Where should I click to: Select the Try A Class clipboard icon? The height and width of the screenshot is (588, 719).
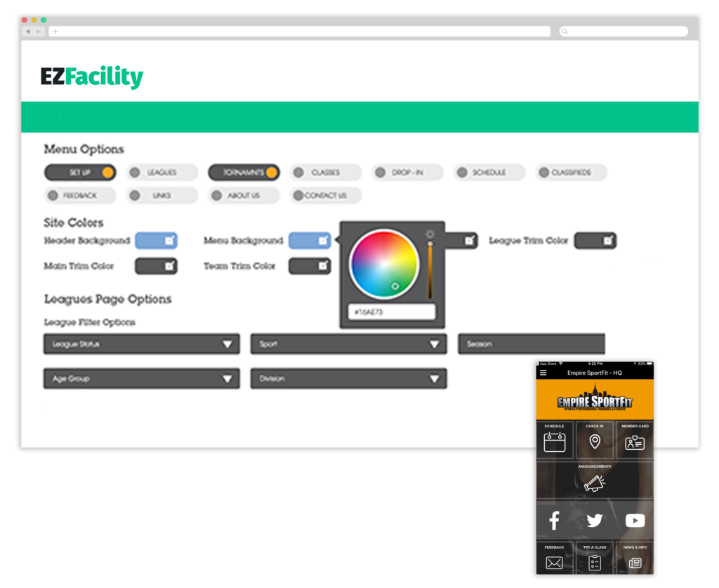[595, 561]
